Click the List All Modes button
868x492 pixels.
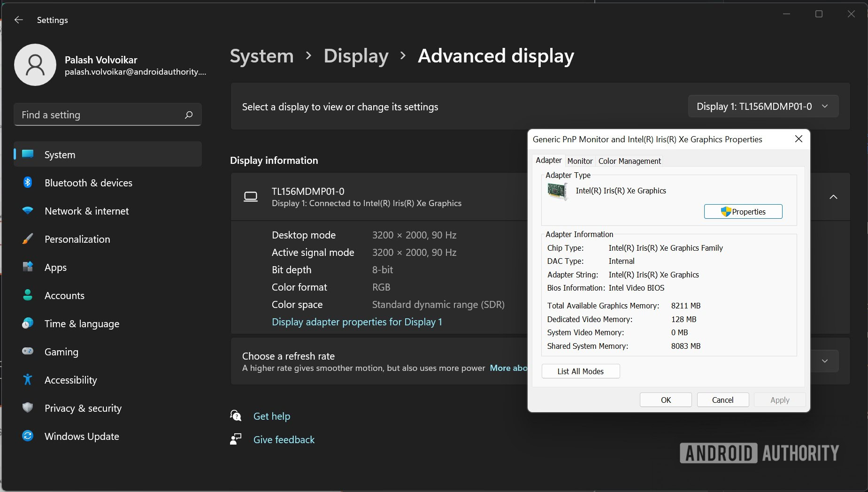tap(581, 371)
